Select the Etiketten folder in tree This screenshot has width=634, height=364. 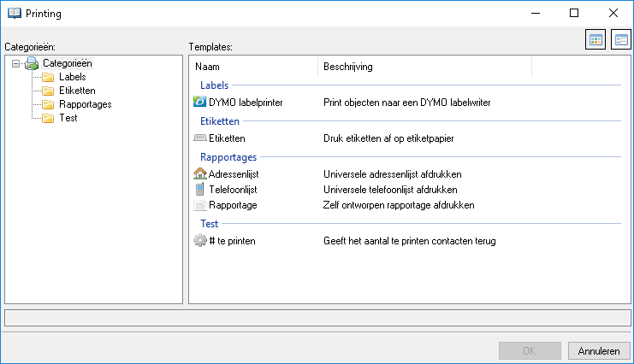pos(77,91)
